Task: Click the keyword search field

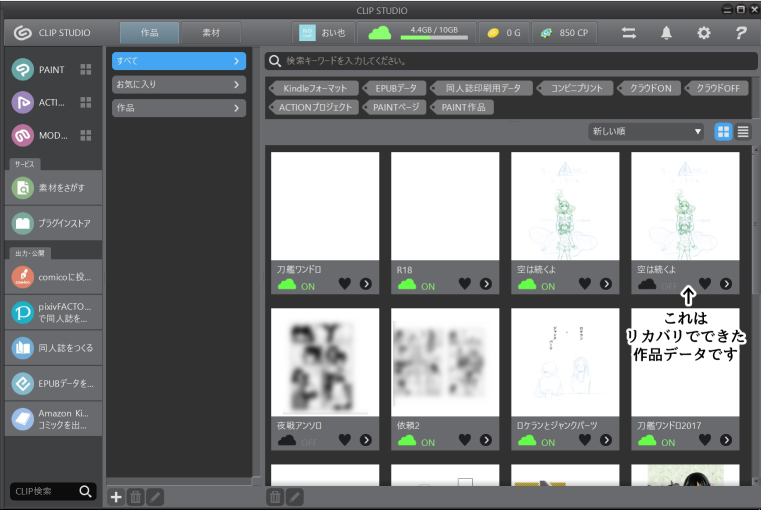Action: tap(511, 61)
